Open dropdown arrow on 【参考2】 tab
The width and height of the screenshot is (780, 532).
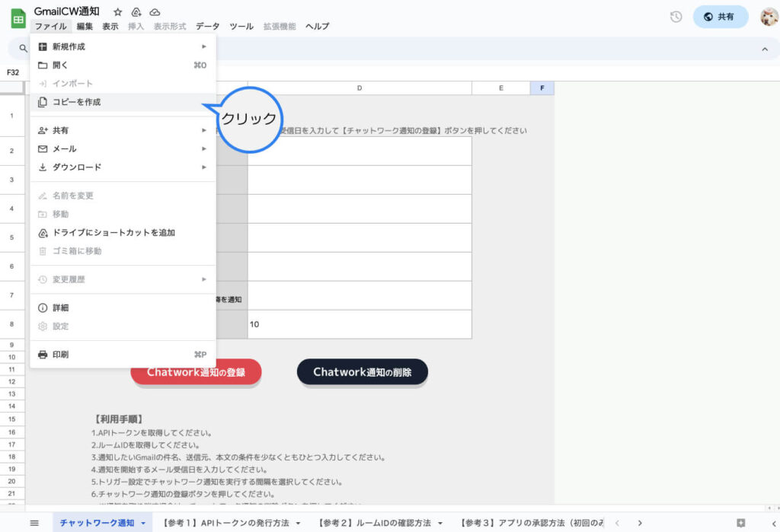440,524
